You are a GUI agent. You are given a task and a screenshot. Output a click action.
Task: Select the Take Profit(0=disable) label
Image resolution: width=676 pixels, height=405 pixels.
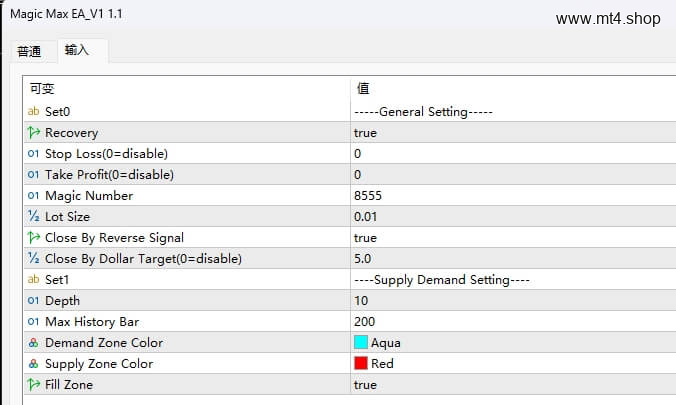(110, 175)
